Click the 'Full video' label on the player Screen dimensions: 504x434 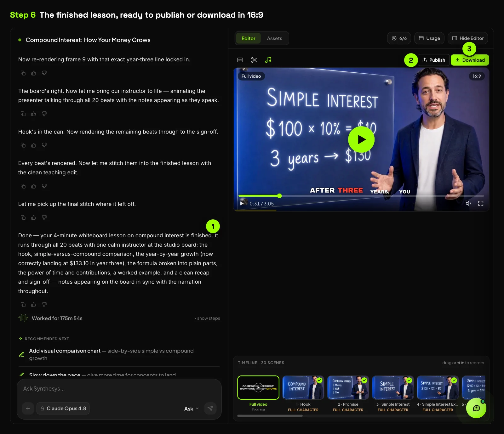251,76
